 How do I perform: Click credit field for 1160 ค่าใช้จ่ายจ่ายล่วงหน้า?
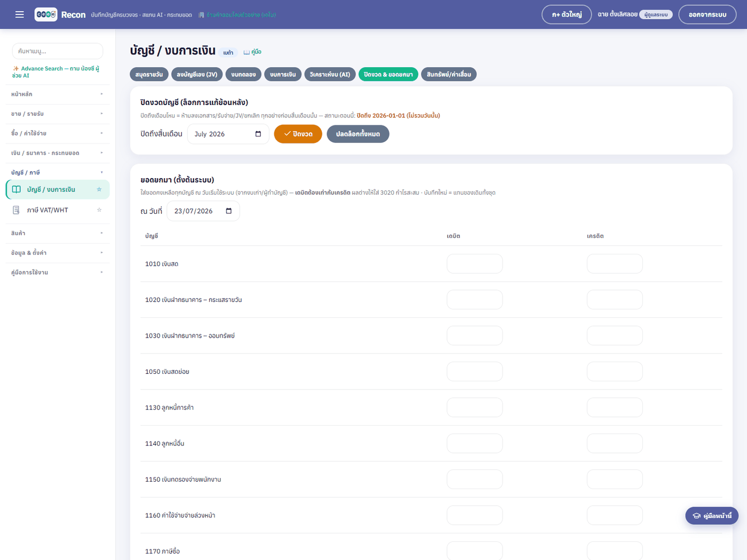tap(615, 515)
